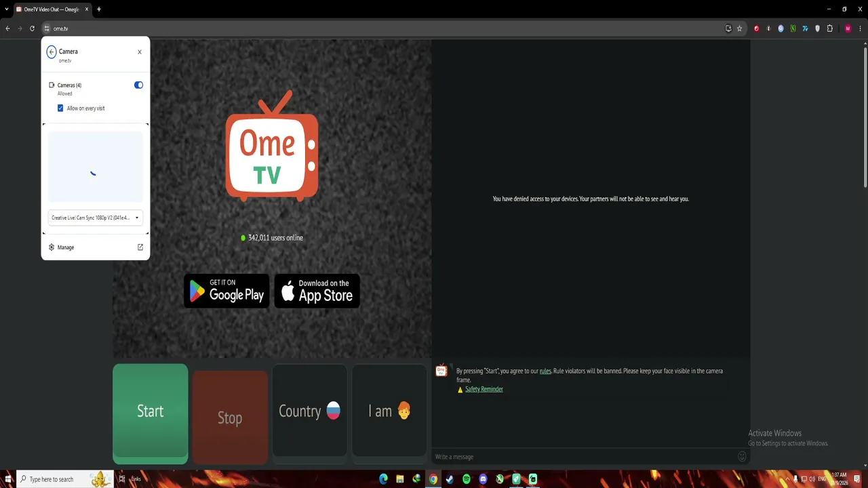Viewport: 868px width, 488px height.
Task: Open Microsoft Edge from the taskbar
Action: click(x=384, y=479)
